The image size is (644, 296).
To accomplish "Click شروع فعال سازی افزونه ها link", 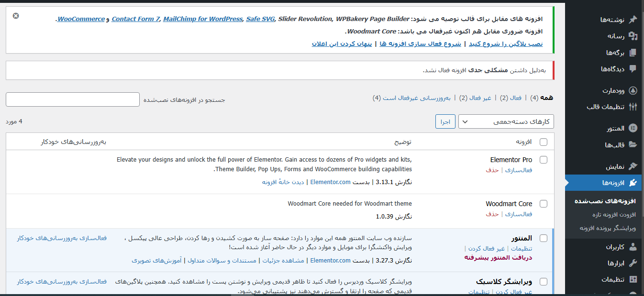I will click(421, 44).
